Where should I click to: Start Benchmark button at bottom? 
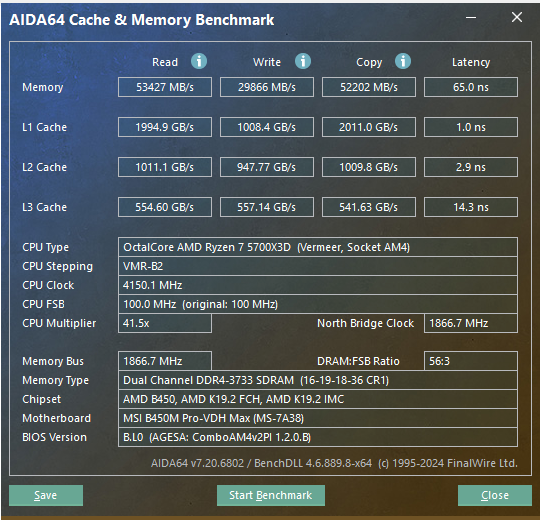pos(271,495)
